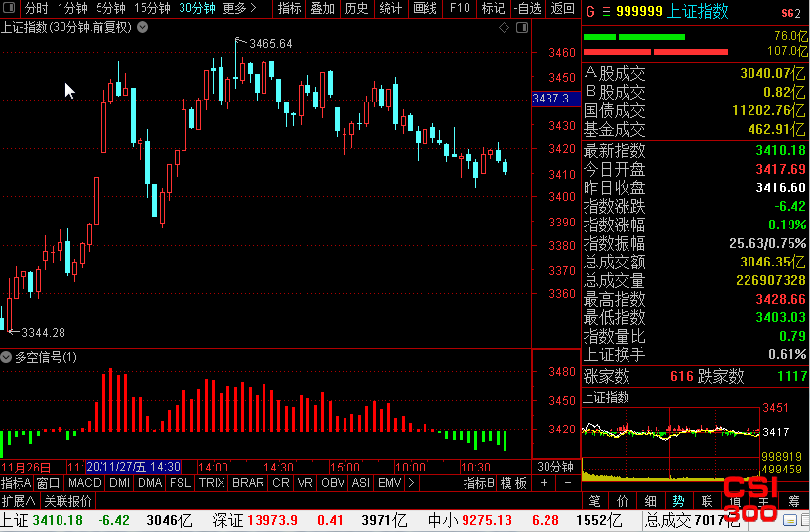
Task: Expand 更多 periods menu
Action: tap(239, 8)
